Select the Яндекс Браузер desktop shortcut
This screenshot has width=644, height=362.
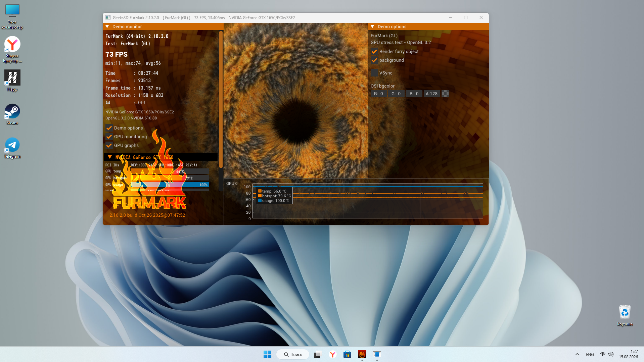click(x=12, y=50)
